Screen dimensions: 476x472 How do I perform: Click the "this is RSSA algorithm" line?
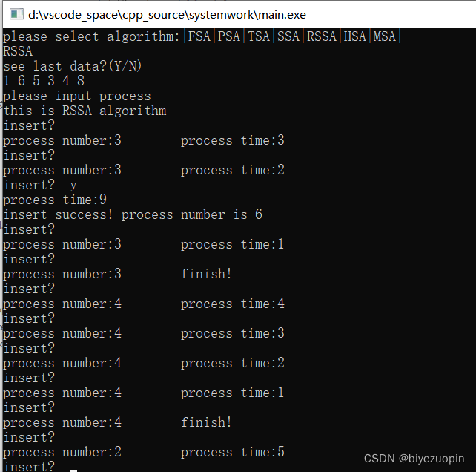[85, 111]
